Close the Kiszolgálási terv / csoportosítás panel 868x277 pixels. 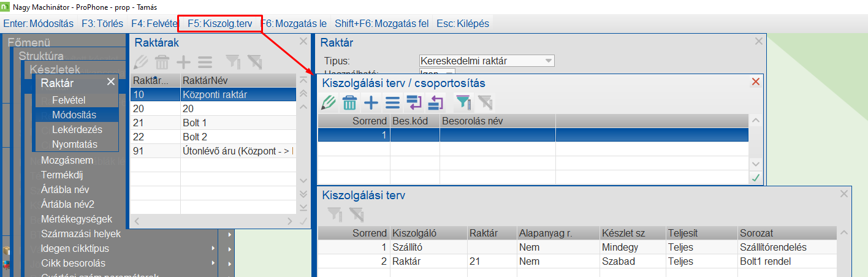pyautogui.click(x=755, y=82)
